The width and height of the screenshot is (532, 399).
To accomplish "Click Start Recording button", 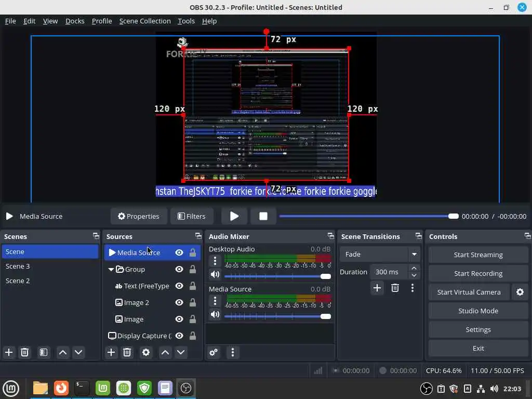I will [x=478, y=273].
